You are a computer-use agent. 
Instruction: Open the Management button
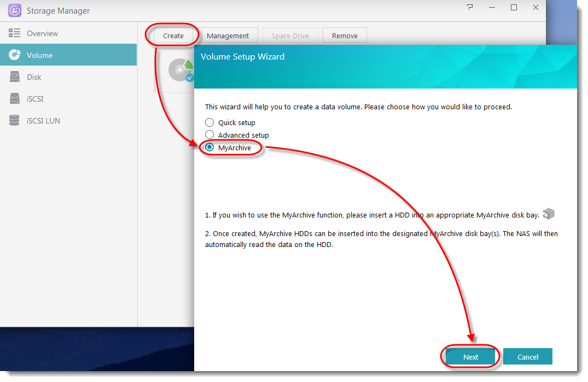[x=228, y=36]
